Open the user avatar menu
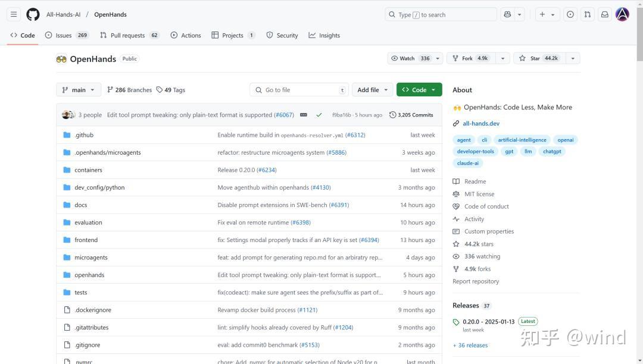The width and height of the screenshot is (643, 364). pos(622,14)
